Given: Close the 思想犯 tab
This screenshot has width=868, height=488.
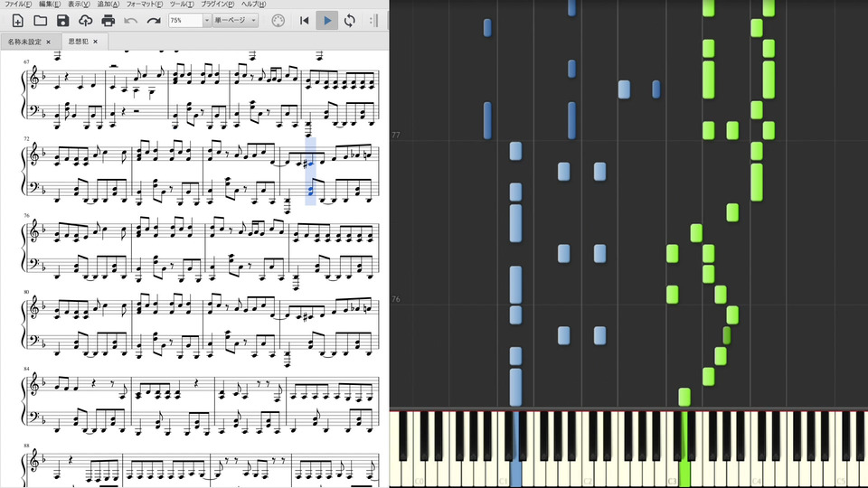Looking at the screenshot, I should point(95,42).
